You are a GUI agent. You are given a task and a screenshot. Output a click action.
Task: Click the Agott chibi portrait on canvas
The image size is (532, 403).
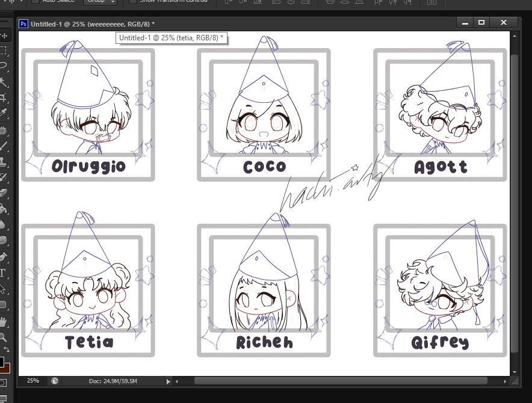(x=441, y=99)
